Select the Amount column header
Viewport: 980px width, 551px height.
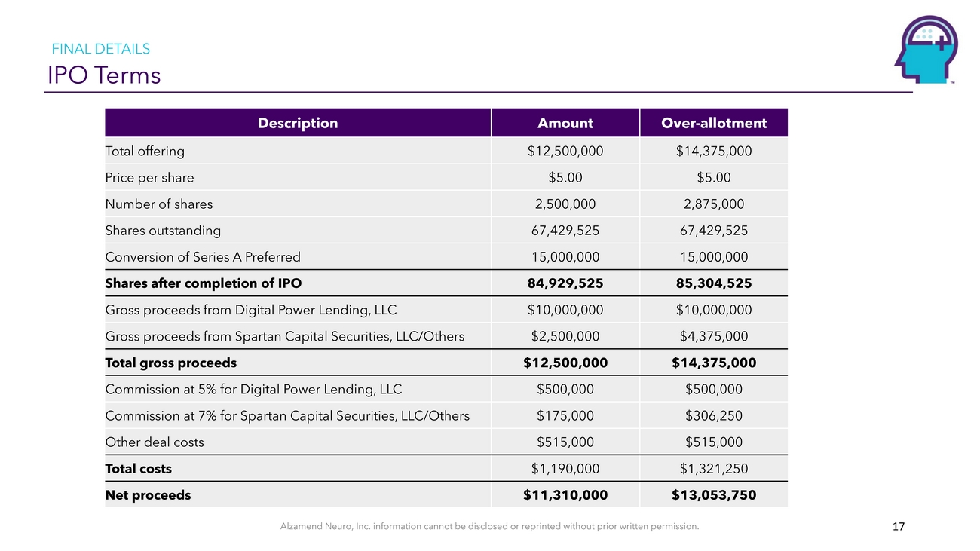point(565,123)
